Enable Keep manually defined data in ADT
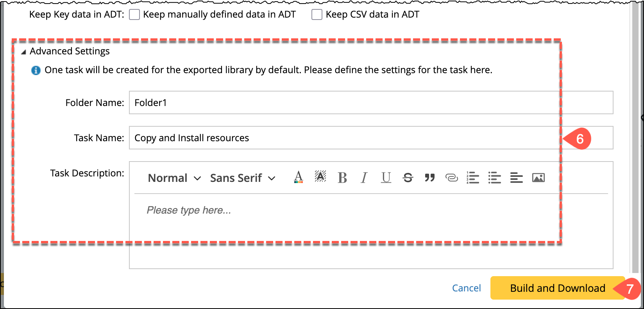This screenshot has height=309, width=644. (x=134, y=14)
